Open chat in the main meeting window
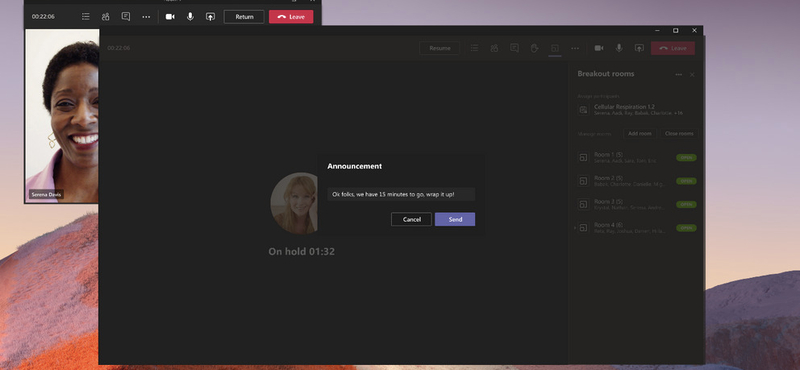 pos(514,48)
